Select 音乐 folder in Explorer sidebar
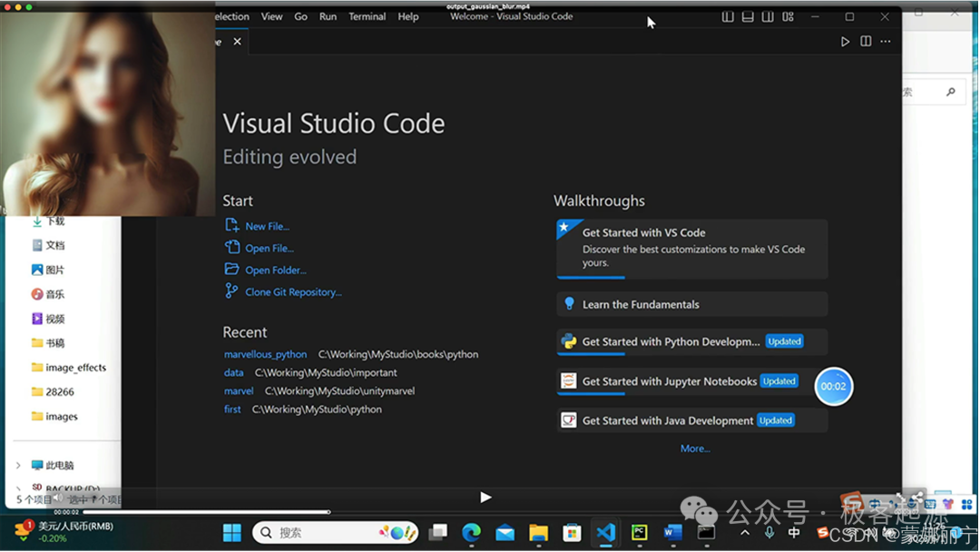 (49, 294)
